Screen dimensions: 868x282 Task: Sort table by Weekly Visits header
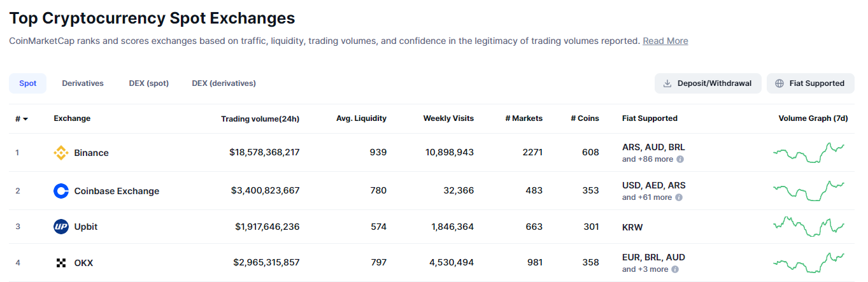[448, 118]
